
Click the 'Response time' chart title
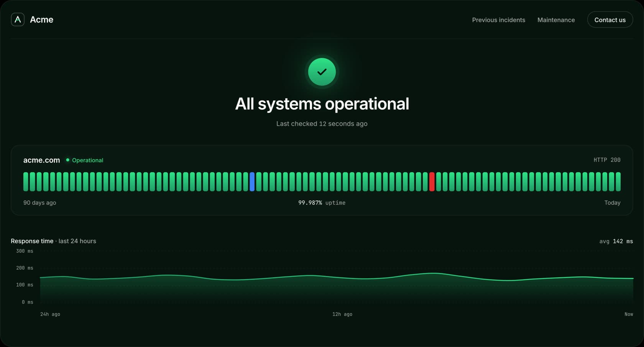click(x=32, y=241)
